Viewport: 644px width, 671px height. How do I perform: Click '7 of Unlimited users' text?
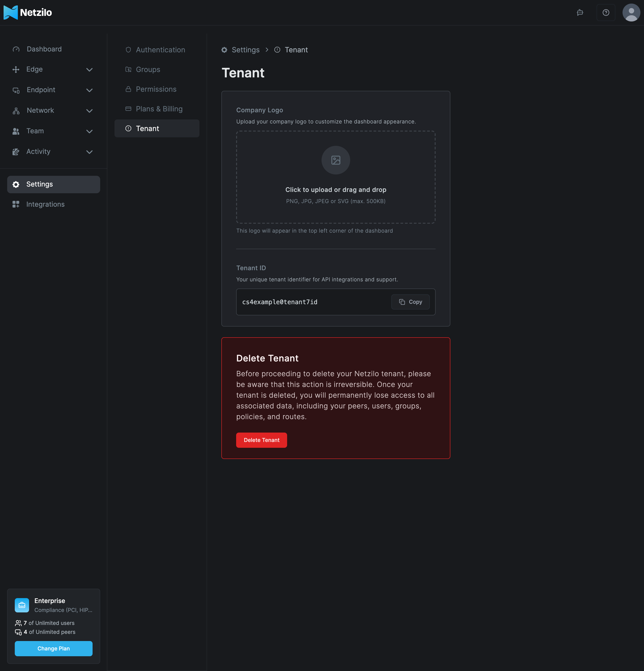tap(49, 623)
